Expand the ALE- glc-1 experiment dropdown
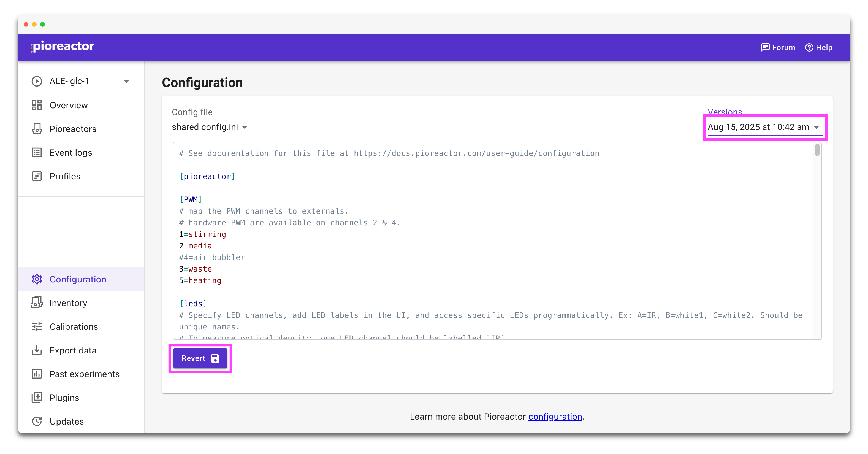Viewport: 868px width, 454px height. point(126,81)
